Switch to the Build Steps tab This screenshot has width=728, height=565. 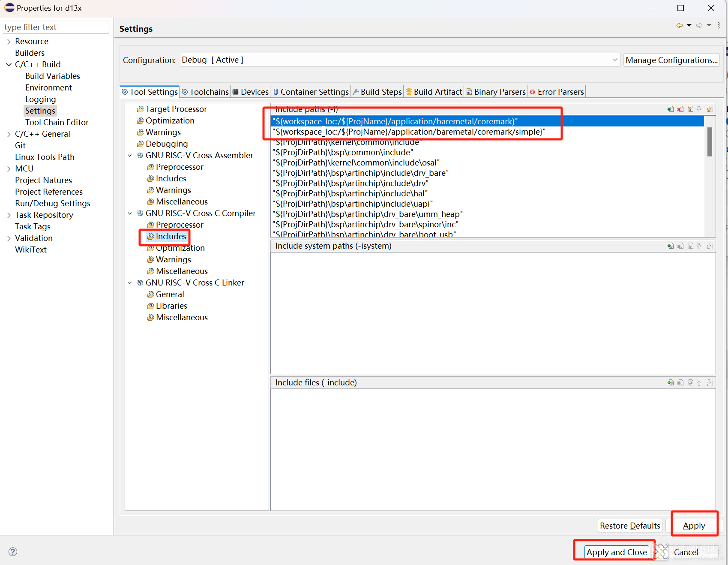(377, 92)
